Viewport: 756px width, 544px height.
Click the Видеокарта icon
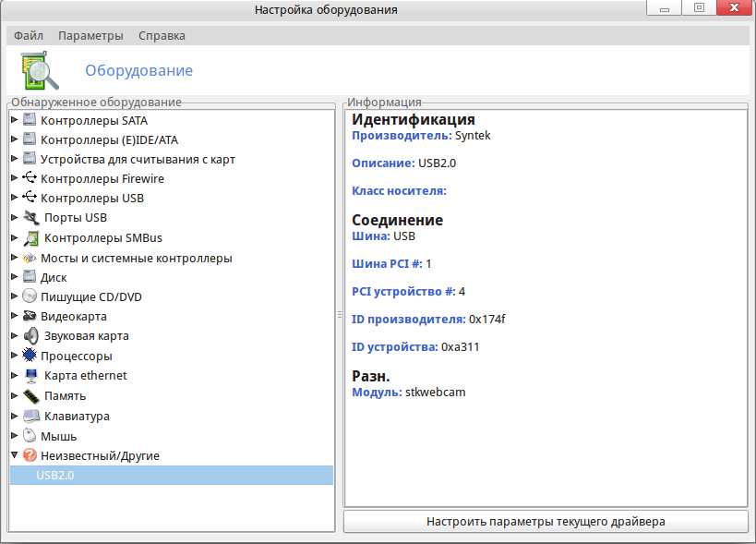click(x=30, y=316)
